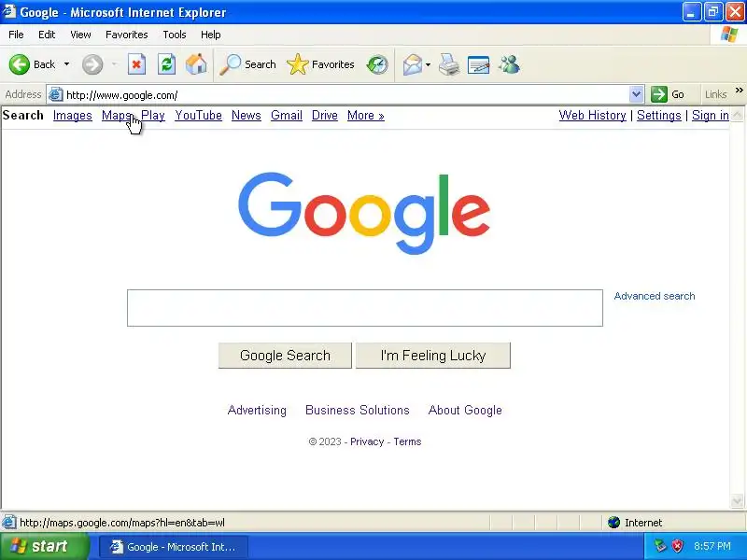
Task: Expand Forward button history dropdown arrow
Action: pos(114,64)
